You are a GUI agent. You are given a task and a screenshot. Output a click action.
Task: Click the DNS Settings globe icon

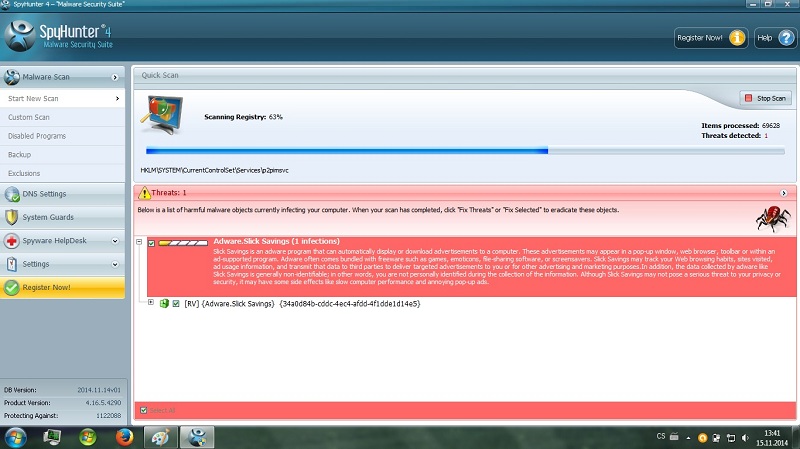coord(12,194)
